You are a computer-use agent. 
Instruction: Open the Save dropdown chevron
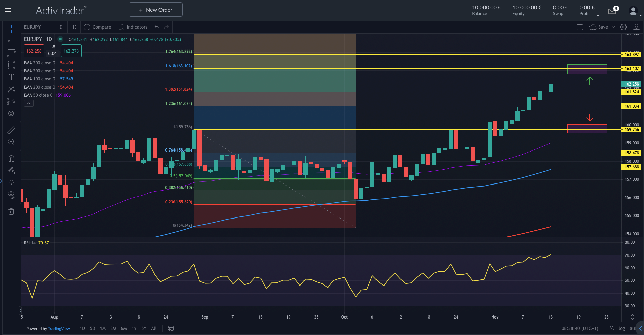[x=613, y=27]
